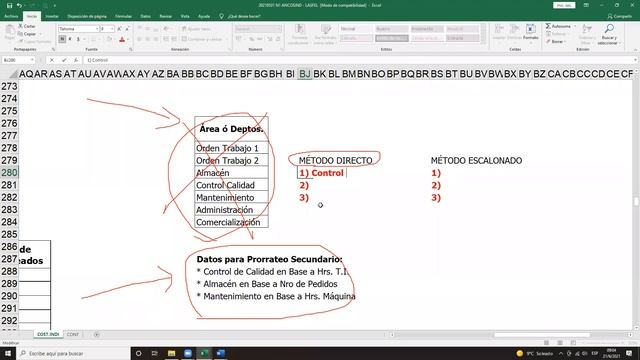Click the Pegar paste button

click(x=10, y=33)
